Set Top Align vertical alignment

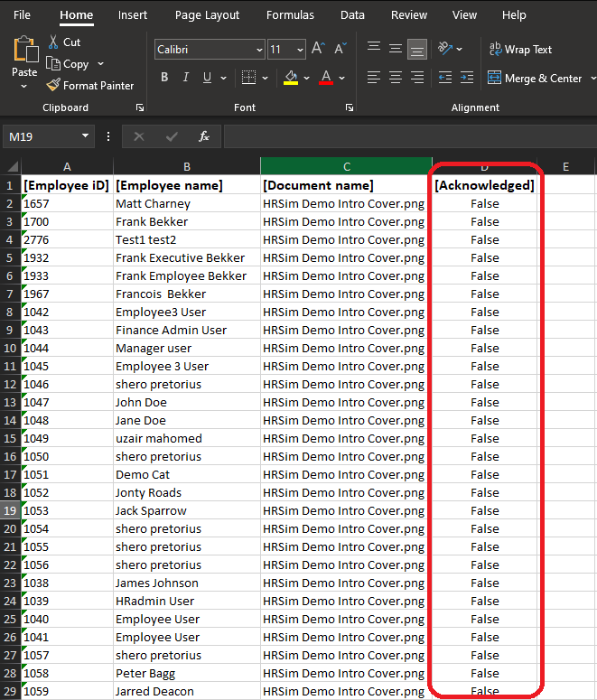(374, 48)
